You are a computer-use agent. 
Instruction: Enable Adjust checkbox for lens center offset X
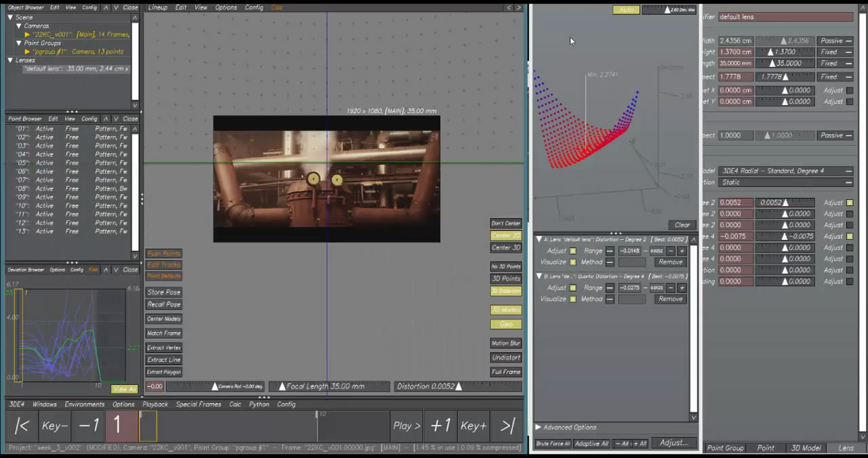[x=850, y=90]
